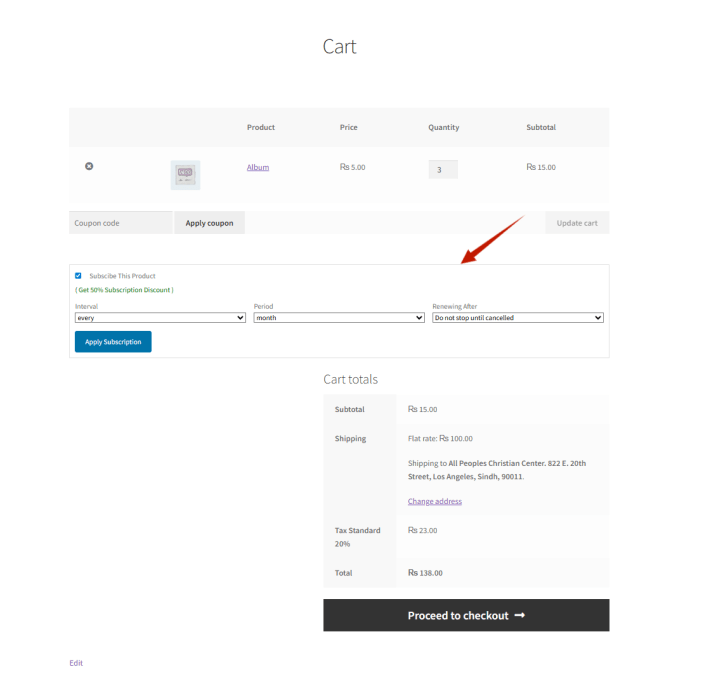Click the Apply coupon button
This screenshot has width=704, height=684.
tap(209, 223)
